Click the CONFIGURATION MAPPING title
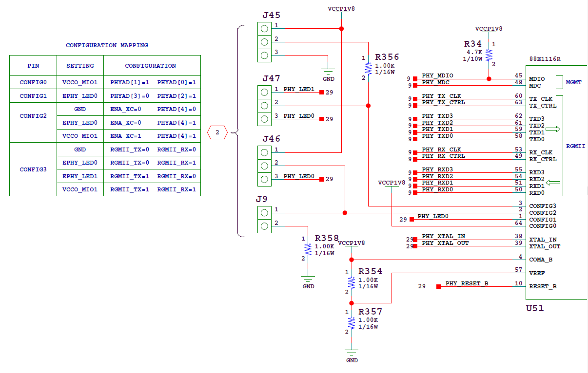The height and width of the screenshot is (373, 588). [107, 45]
